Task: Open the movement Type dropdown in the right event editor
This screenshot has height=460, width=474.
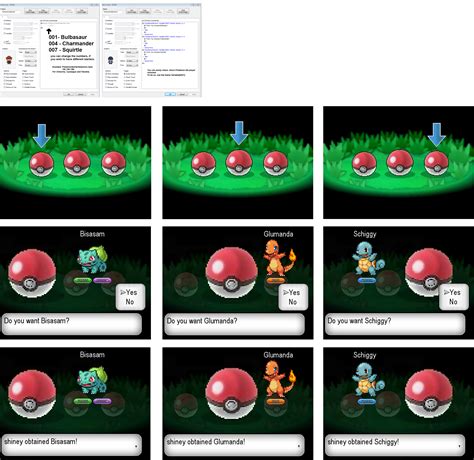Action: pyautogui.click(x=132, y=52)
